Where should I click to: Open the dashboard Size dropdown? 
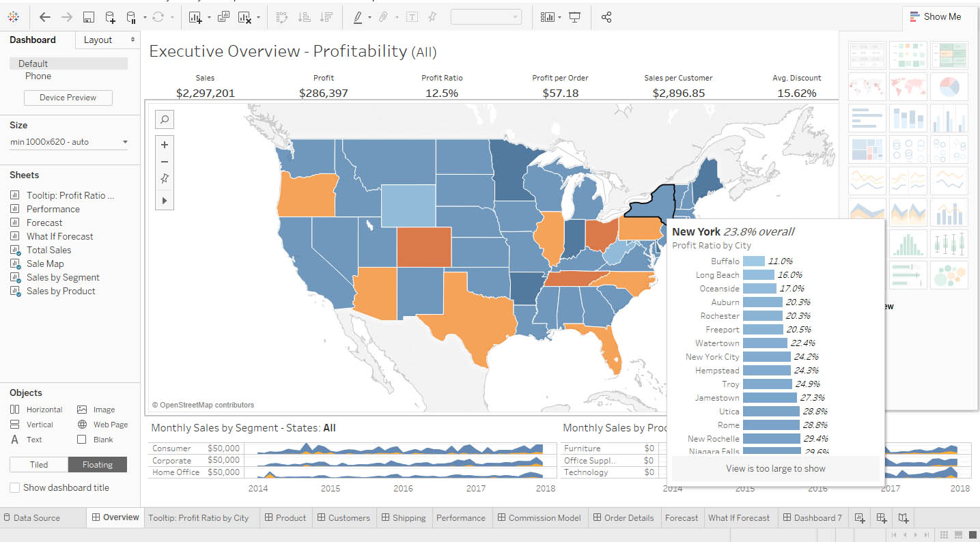(69, 142)
